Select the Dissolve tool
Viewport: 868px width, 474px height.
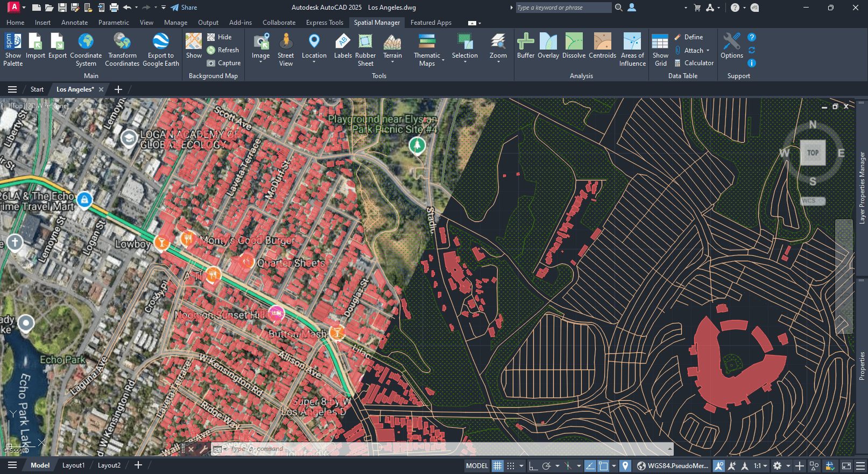coord(574,46)
